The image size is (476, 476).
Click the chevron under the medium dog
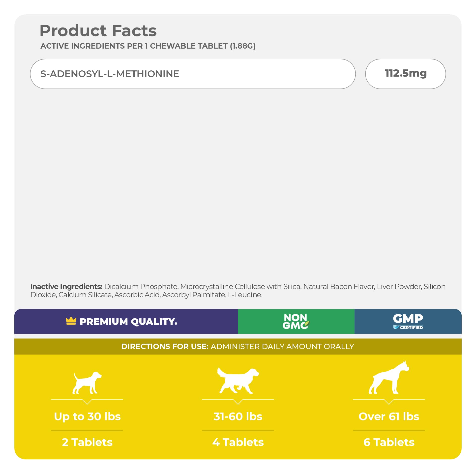click(x=238, y=402)
